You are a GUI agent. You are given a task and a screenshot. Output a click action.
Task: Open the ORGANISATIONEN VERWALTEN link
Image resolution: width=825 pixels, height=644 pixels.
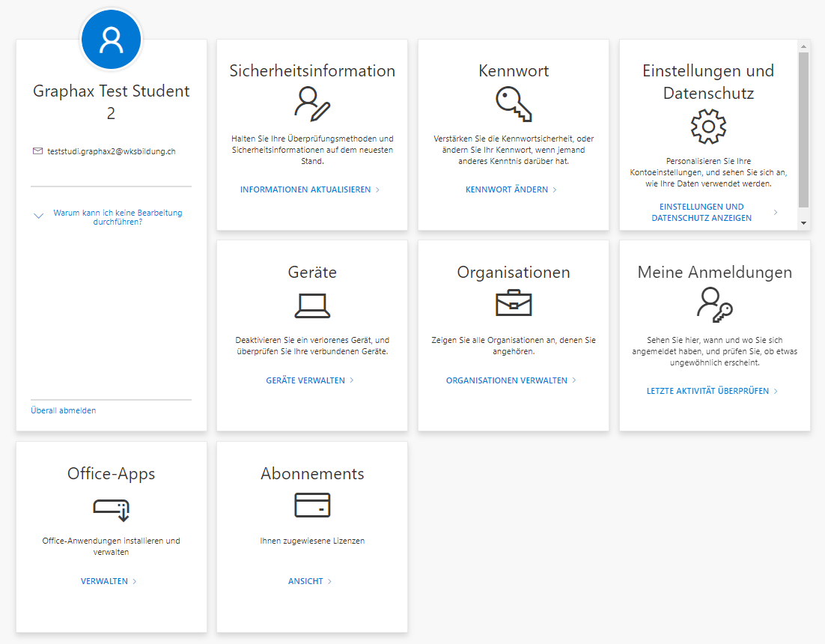tap(507, 380)
